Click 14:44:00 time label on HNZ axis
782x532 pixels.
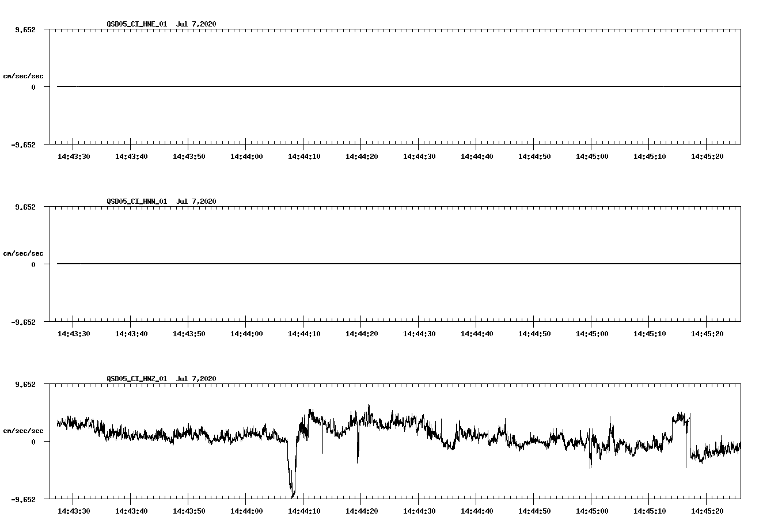(246, 511)
